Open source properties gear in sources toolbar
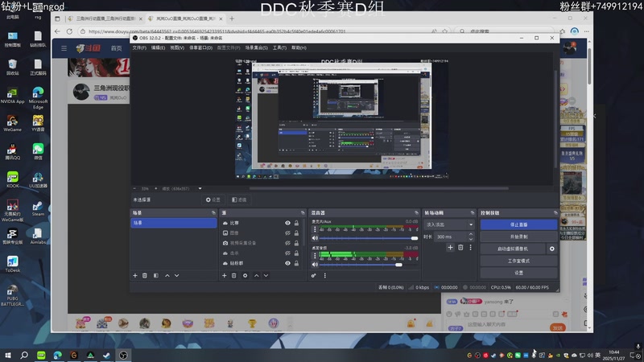Viewport: 644px width, 362px height. 246,275
